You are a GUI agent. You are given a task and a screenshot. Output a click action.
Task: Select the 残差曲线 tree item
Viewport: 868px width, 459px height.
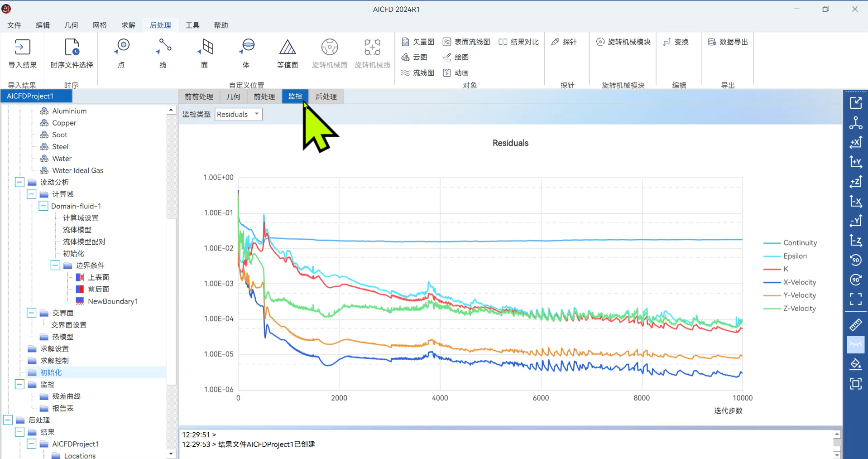(66, 396)
